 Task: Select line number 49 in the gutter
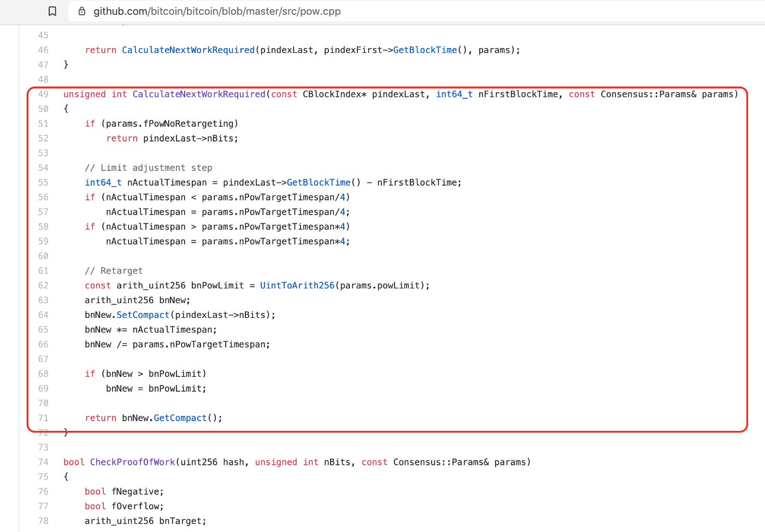tap(43, 94)
